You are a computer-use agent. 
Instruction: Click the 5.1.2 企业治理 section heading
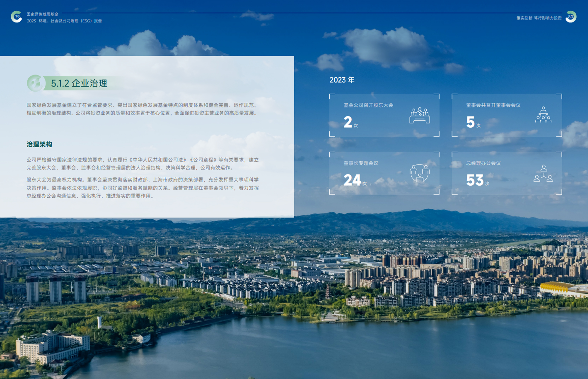point(79,83)
